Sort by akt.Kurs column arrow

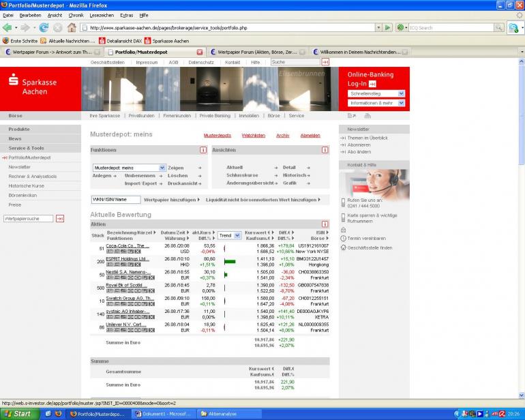[213, 232]
